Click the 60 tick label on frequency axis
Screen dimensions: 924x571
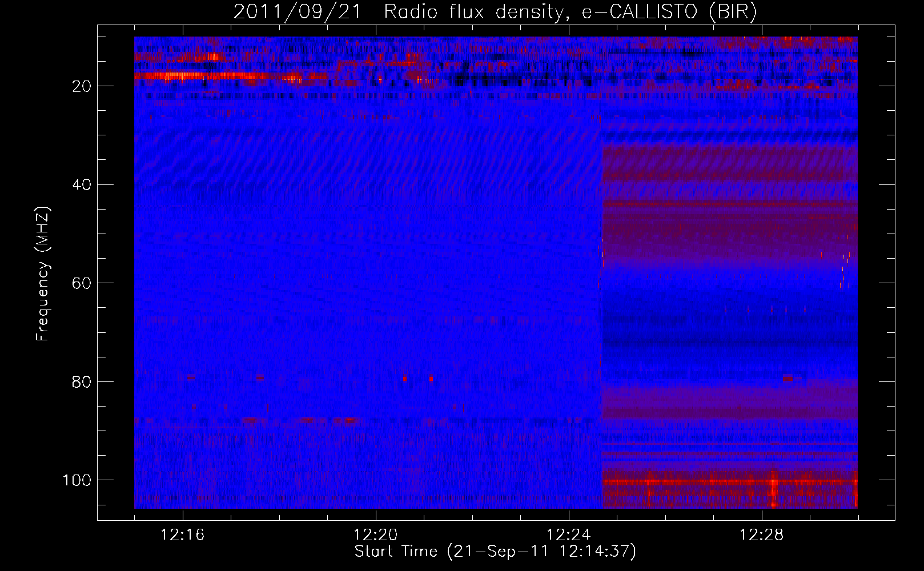click(82, 283)
